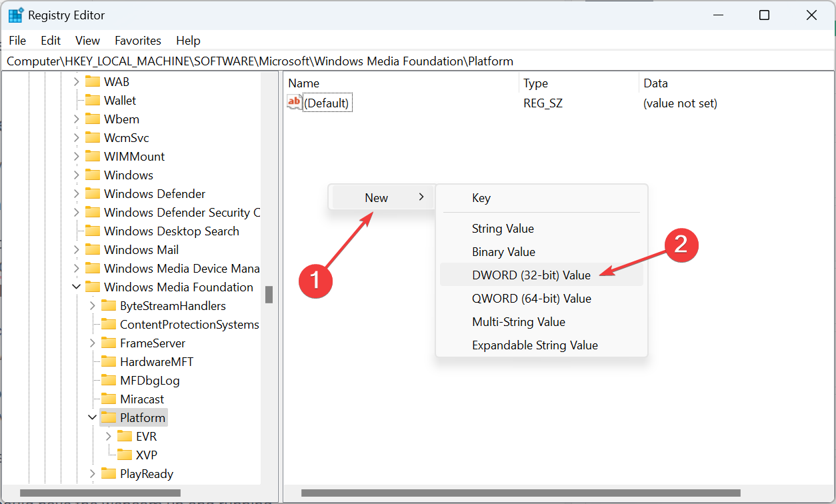
Task: Click the registry path address bar
Action: [x=417, y=61]
